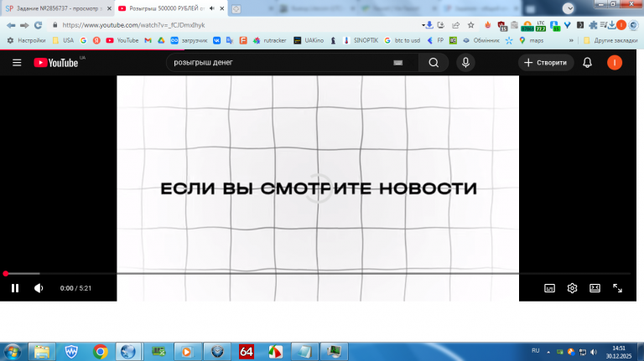644x361 pixels.
Task: Open Windows Explorer from taskbar
Action: [41, 352]
